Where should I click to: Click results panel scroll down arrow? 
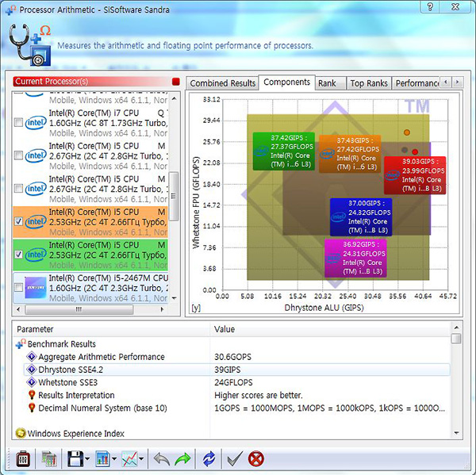456,433
